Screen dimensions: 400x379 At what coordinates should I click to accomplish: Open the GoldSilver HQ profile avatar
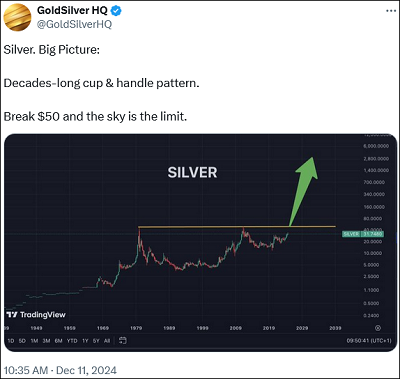point(18,17)
